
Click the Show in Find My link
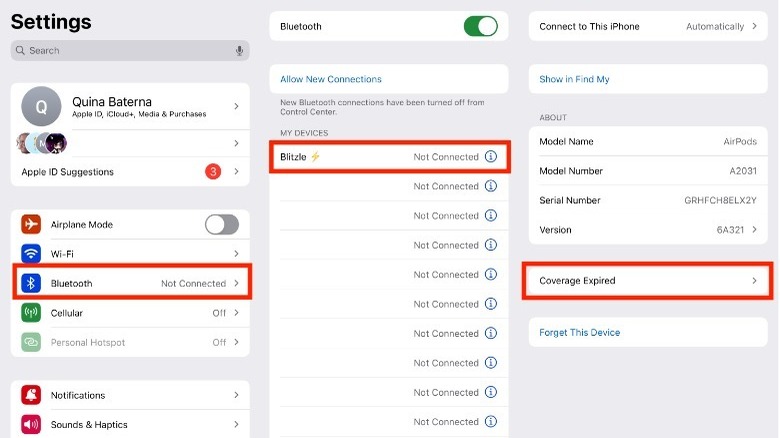[x=574, y=79]
